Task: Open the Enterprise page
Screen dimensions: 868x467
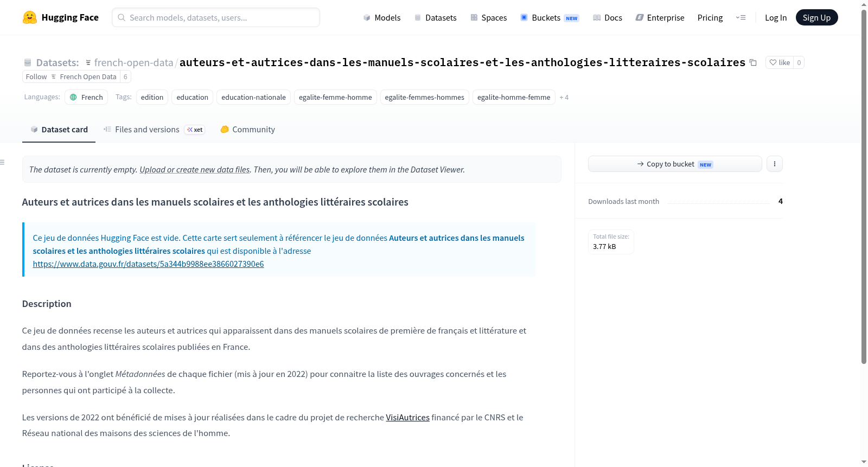Action: 660,17
